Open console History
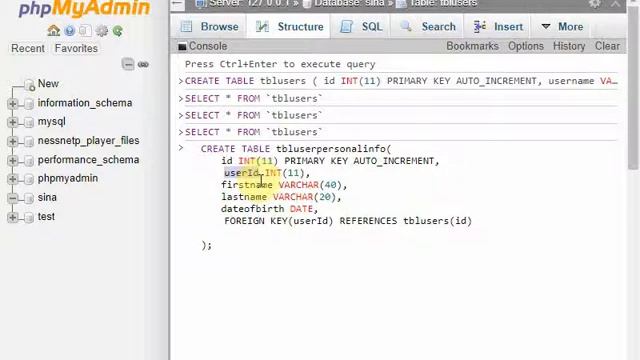The width and height of the screenshot is (640, 360). 569,46
